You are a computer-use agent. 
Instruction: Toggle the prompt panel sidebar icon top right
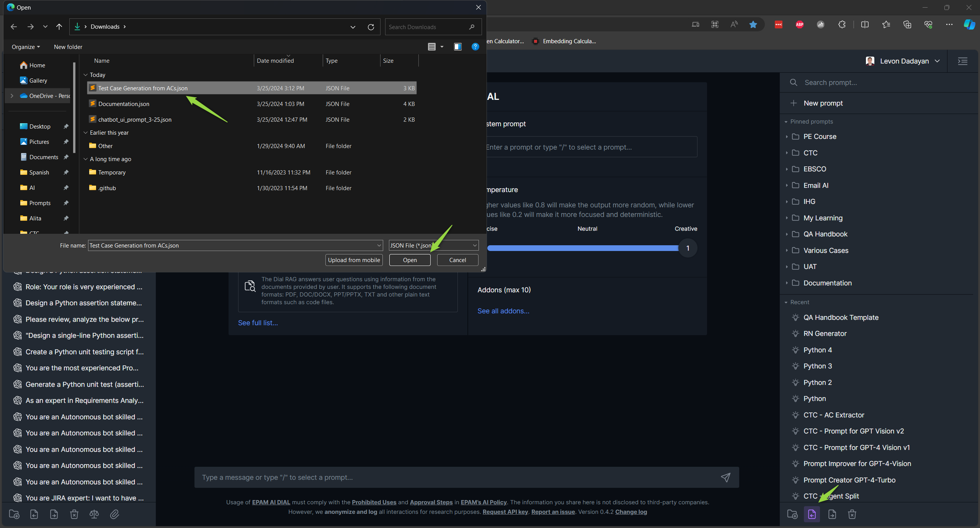962,61
